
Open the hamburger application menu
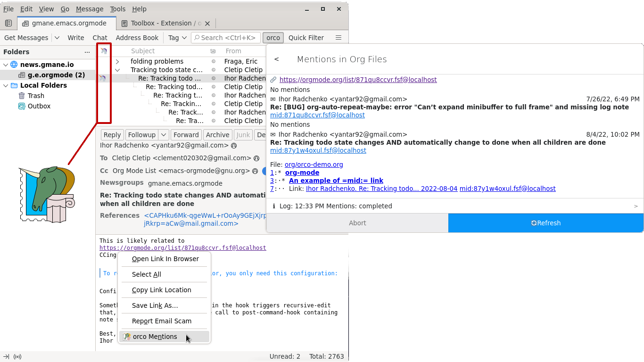coord(339,38)
